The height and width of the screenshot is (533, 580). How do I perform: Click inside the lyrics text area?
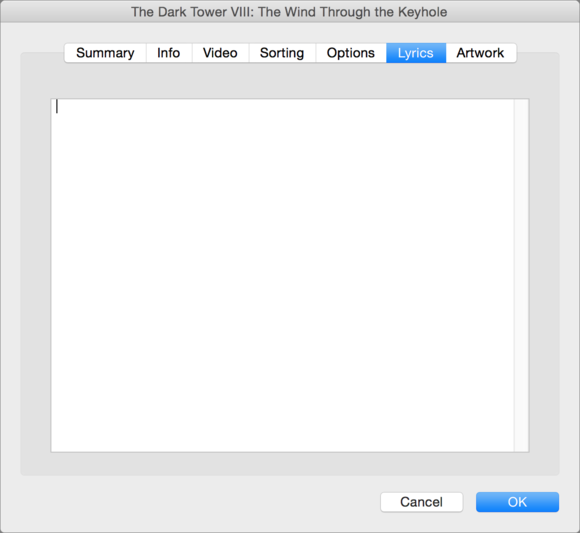pyautogui.click(x=283, y=275)
